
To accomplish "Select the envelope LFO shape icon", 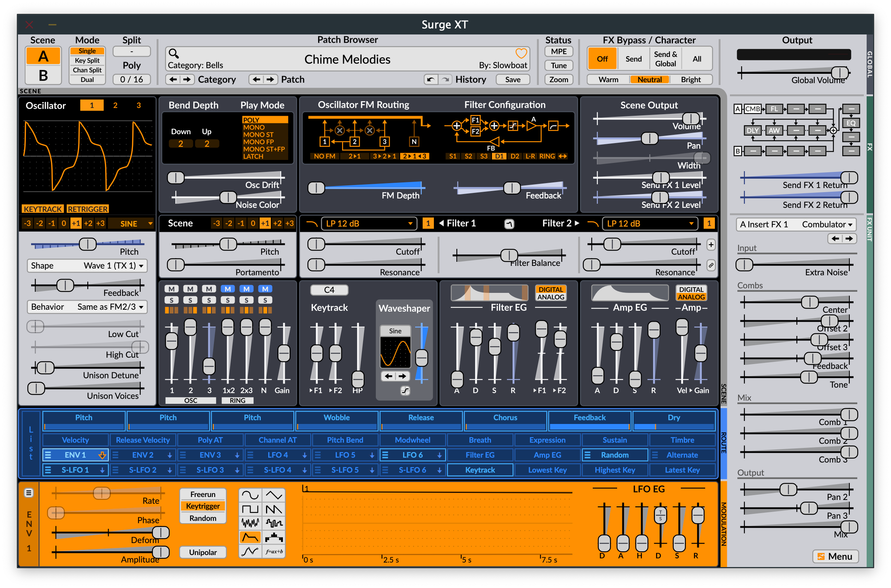I will 250,537.
